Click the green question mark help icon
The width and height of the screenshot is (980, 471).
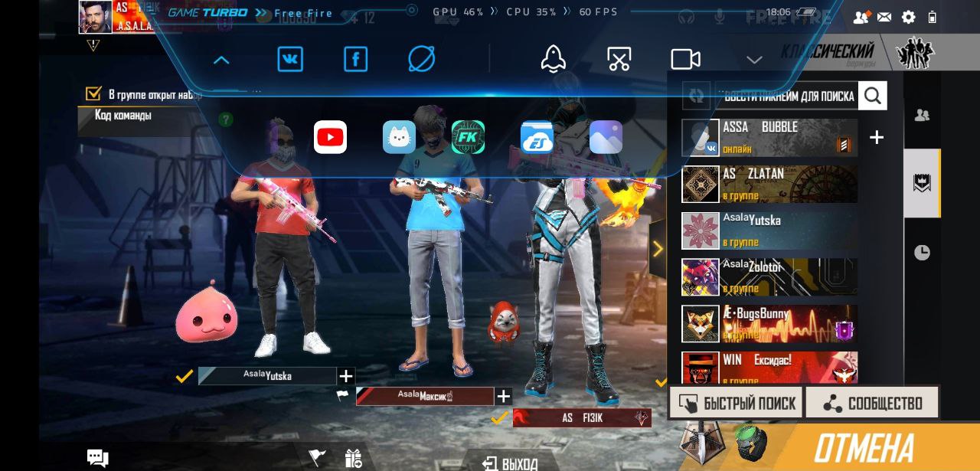tap(225, 119)
